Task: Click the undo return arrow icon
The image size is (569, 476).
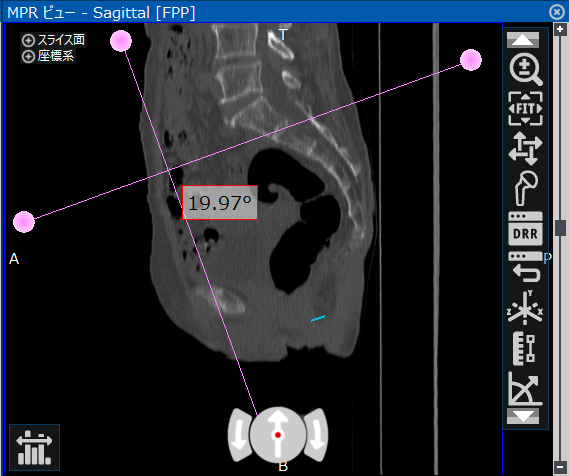Action: coord(525,268)
